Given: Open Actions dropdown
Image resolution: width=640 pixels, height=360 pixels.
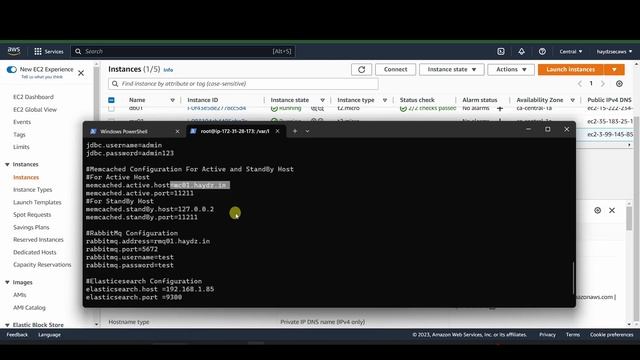Looking at the screenshot, I should (511, 69).
